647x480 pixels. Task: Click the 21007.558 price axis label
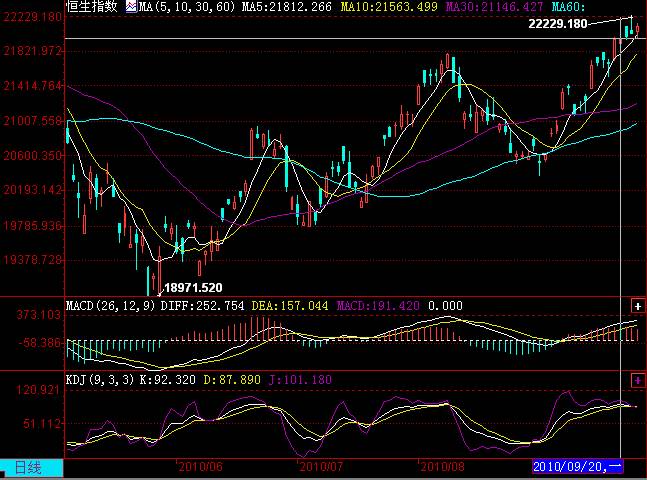pyautogui.click(x=33, y=121)
